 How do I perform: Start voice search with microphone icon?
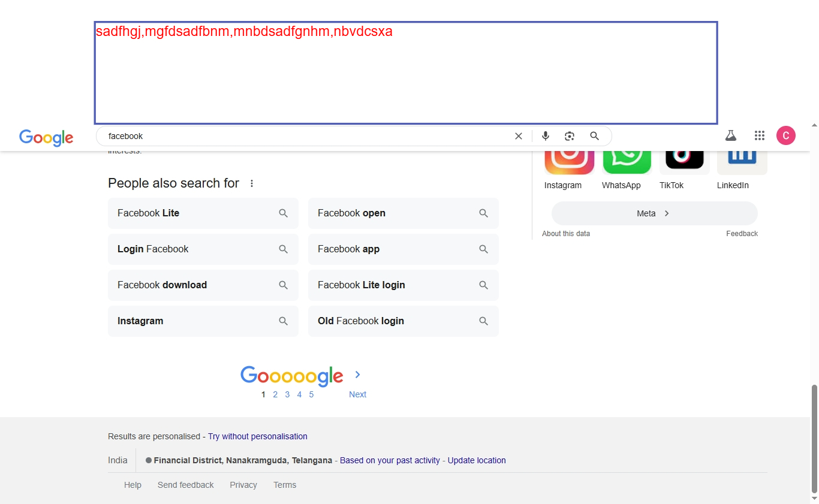point(546,136)
